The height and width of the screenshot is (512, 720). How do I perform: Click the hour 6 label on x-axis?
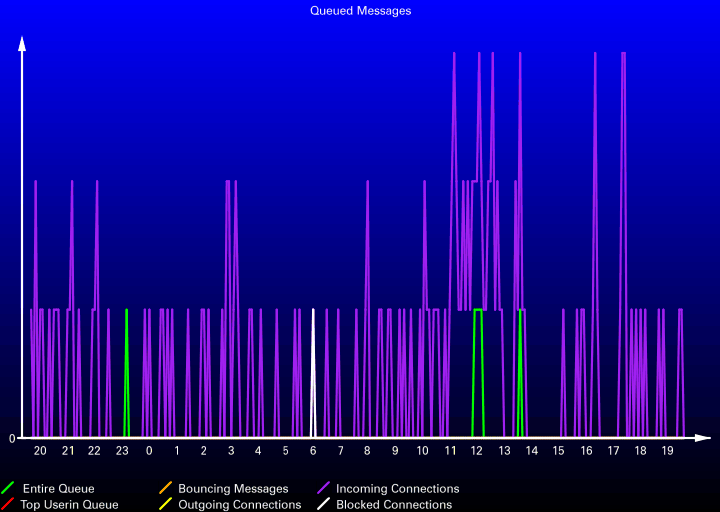[x=313, y=451]
